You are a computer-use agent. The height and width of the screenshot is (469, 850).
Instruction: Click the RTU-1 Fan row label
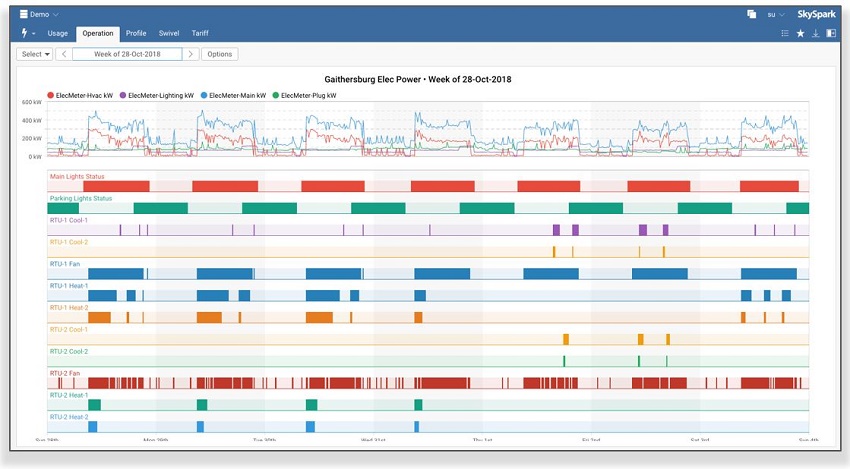point(65,264)
